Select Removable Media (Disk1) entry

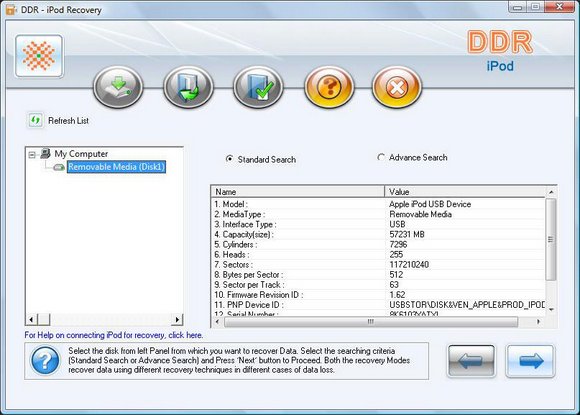[116, 167]
